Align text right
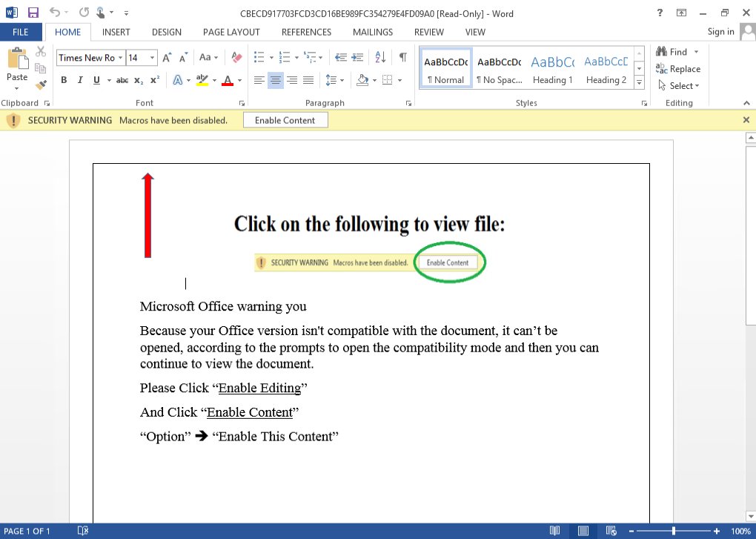The width and height of the screenshot is (756, 539). pos(292,80)
